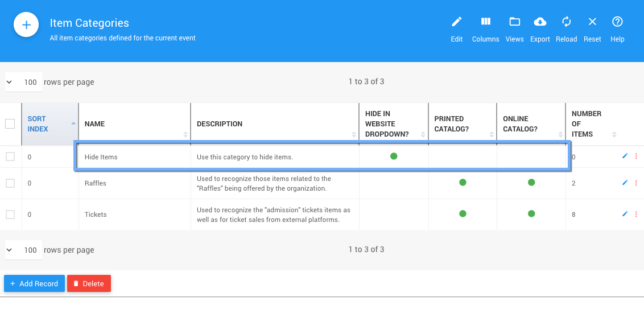644x313 pixels.
Task: Select the Tickets row checkbox
Action: click(x=10, y=215)
